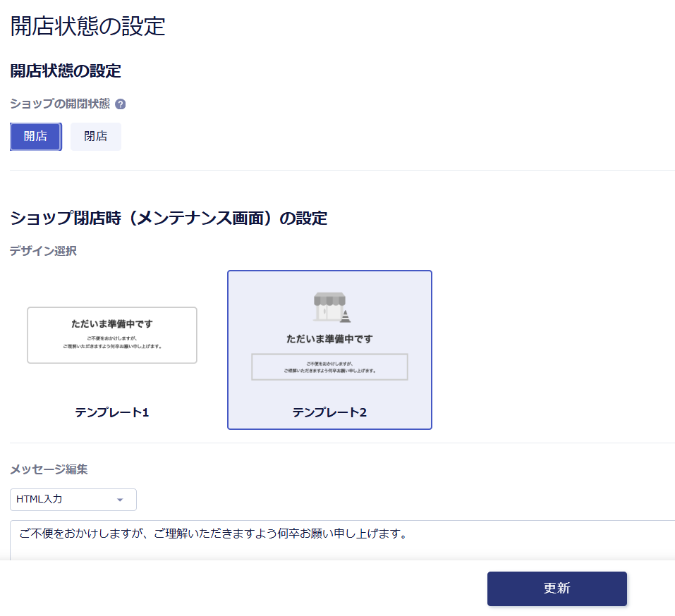Click the bordered message box in テンプレート2 preview
This screenshot has height=616, width=675.
[329, 367]
